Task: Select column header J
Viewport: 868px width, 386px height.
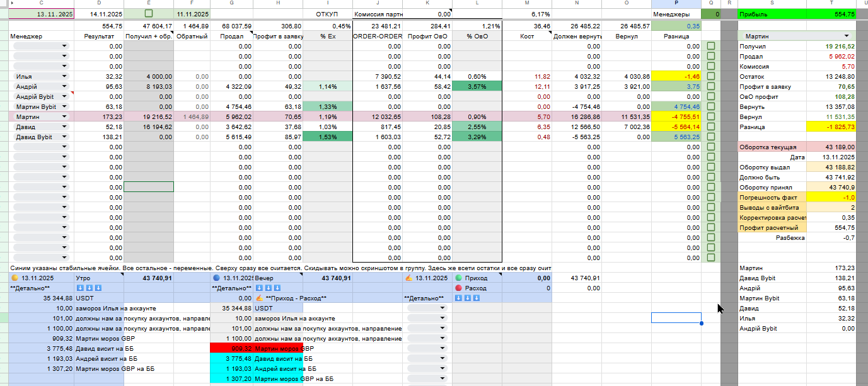Action: pos(377,3)
